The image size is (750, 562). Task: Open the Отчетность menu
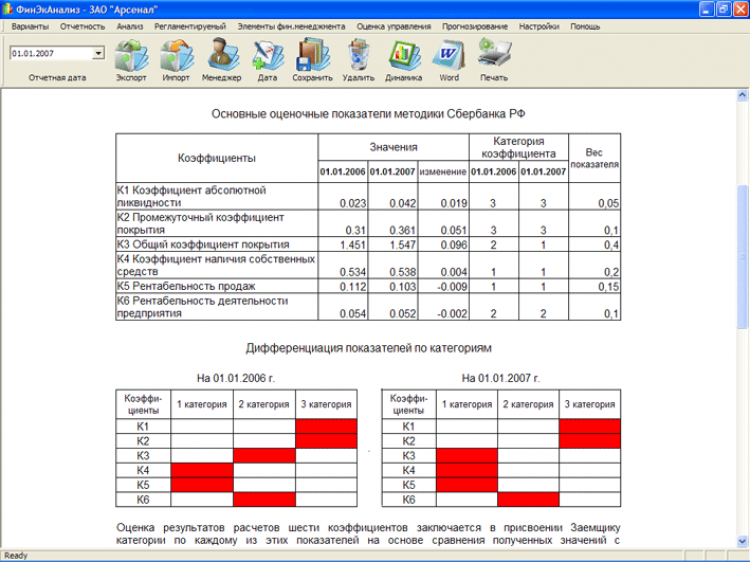tap(82, 27)
